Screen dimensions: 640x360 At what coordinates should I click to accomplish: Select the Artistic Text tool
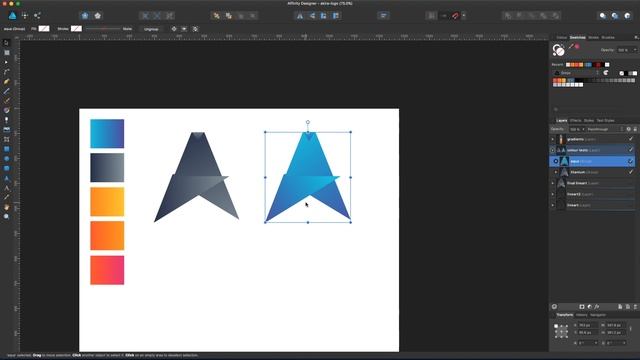click(x=7, y=188)
